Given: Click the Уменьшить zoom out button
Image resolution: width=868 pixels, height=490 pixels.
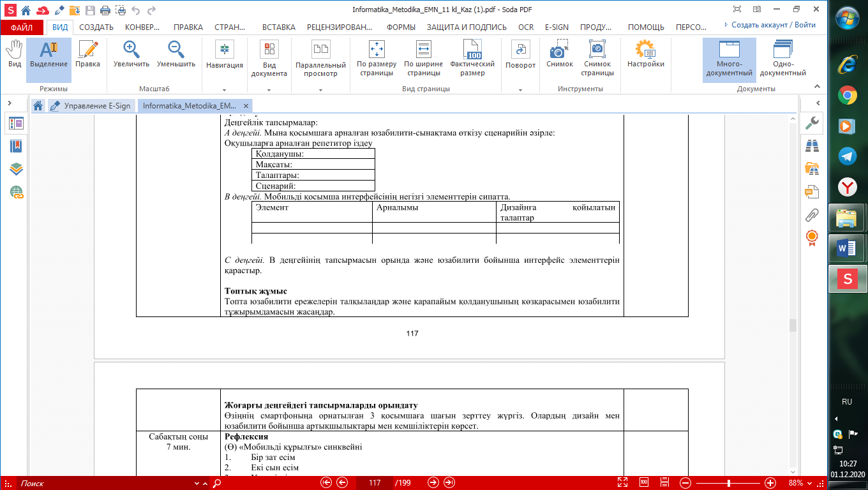Looking at the screenshot, I should point(176,54).
